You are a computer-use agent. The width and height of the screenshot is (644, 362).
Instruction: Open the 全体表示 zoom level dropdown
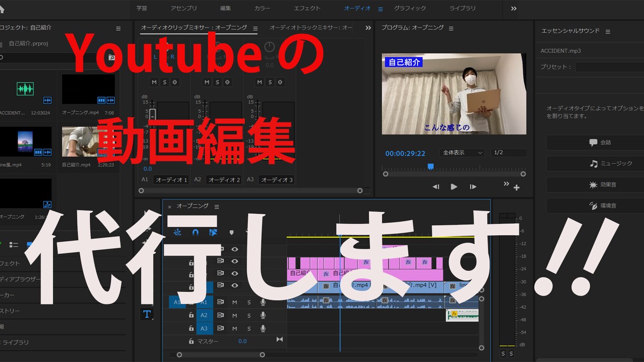pos(462,153)
